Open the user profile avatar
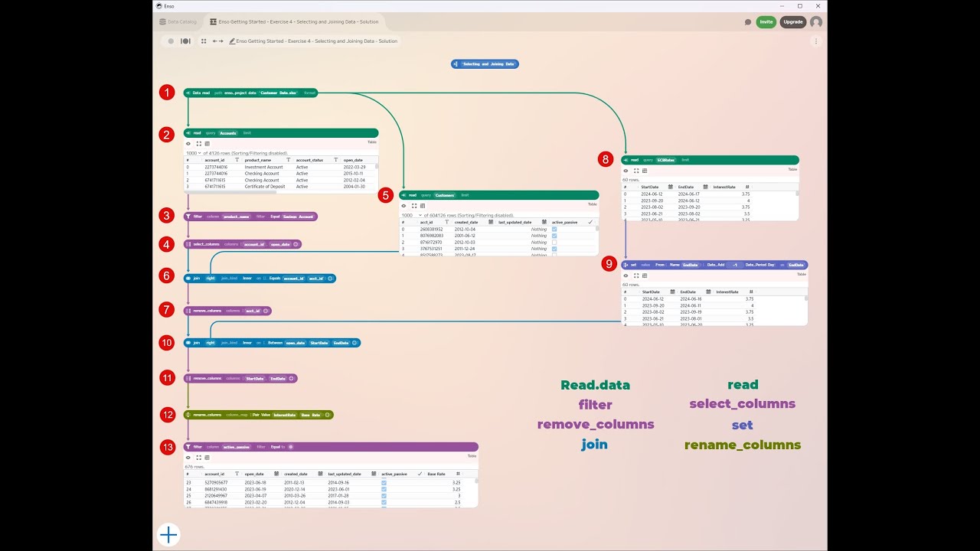Image resolution: width=980 pixels, height=551 pixels. pyautogui.click(x=816, y=22)
